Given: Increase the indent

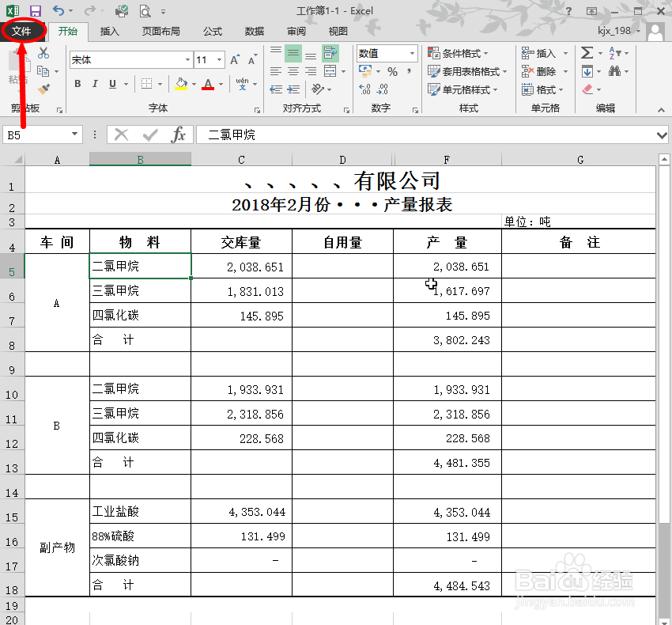Looking at the screenshot, I should 293,89.
